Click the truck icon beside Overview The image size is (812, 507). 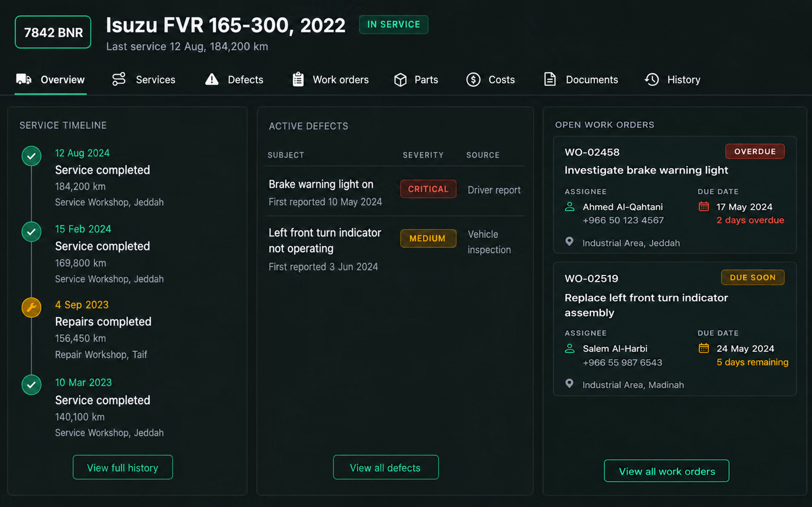click(24, 79)
